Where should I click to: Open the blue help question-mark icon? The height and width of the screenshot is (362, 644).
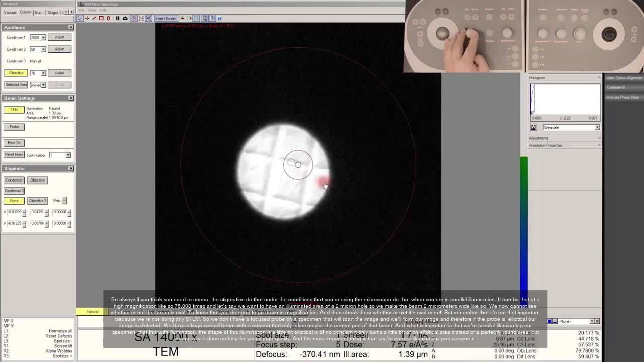coord(219,18)
